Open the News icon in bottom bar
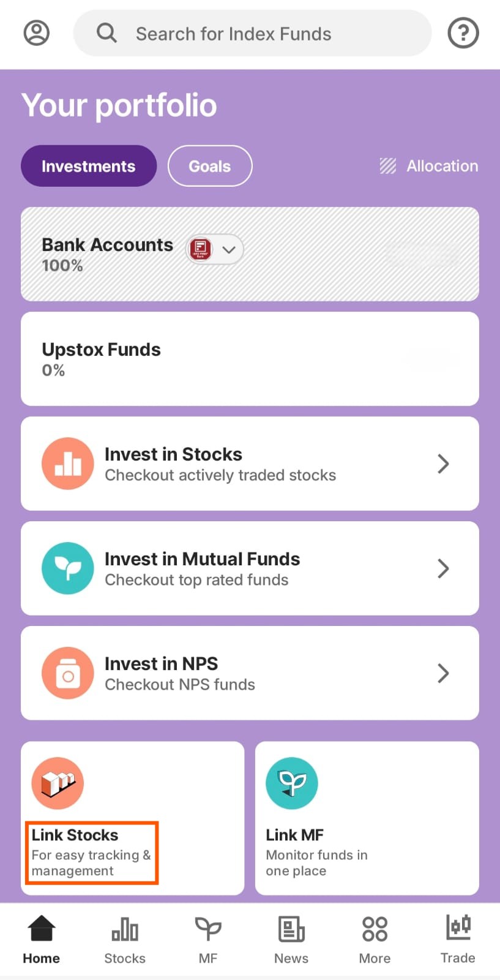Image resolution: width=500 pixels, height=980 pixels. click(x=291, y=939)
